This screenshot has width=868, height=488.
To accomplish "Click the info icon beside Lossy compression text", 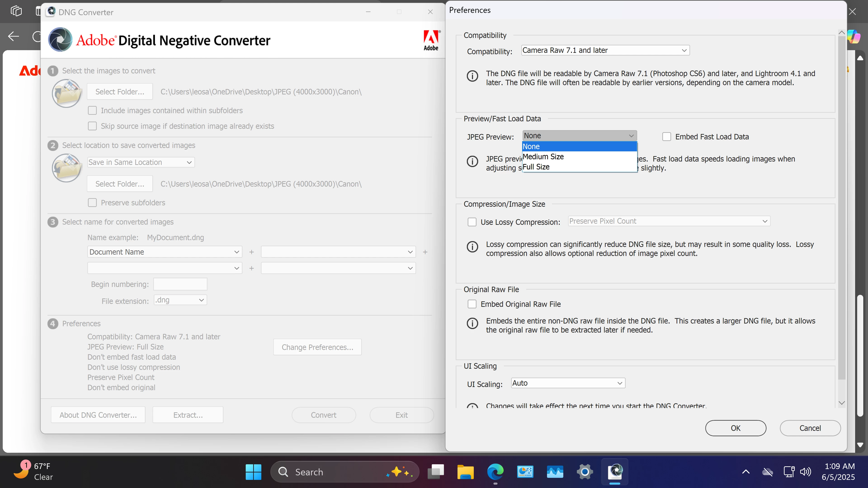I will pyautogui.click(x=472, y=246).
